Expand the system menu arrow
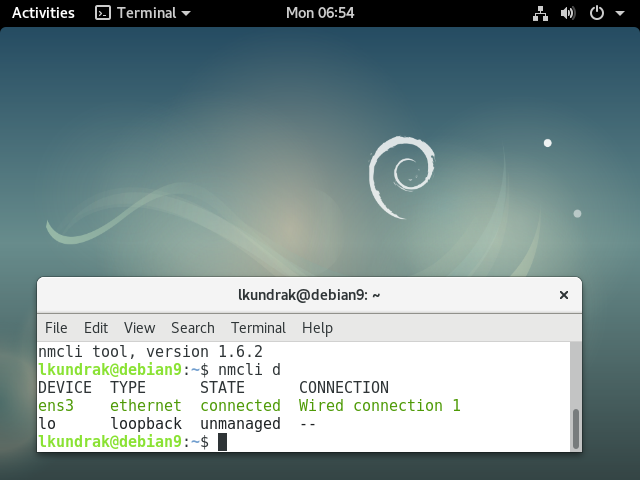The height and width of the screenshot is (480, 640). [x=620, y=13]
